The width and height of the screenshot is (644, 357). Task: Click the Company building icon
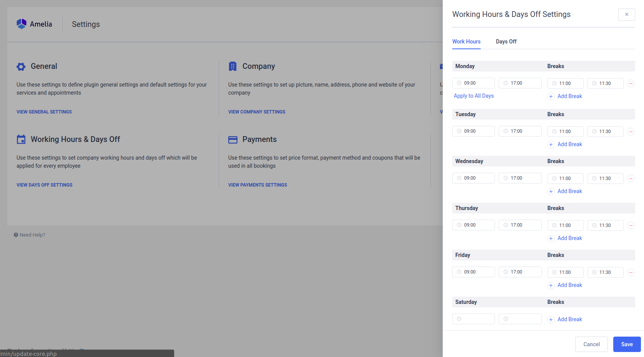[233, 66]
